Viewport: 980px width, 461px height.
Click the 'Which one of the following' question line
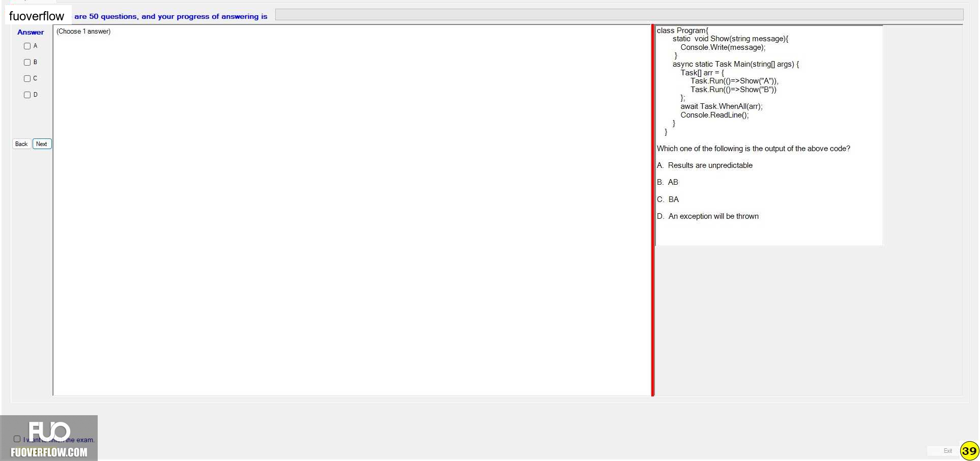[x=753, y=149]
